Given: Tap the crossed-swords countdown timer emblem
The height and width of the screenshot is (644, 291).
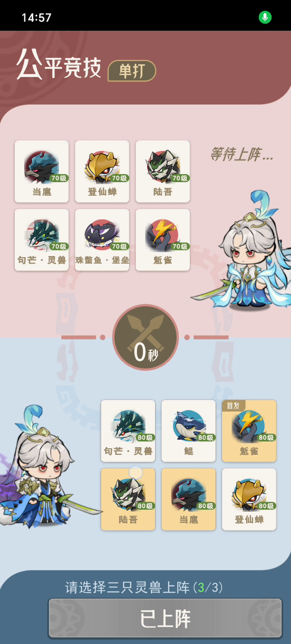Looking at the screenshot, I should click(146, 338).
